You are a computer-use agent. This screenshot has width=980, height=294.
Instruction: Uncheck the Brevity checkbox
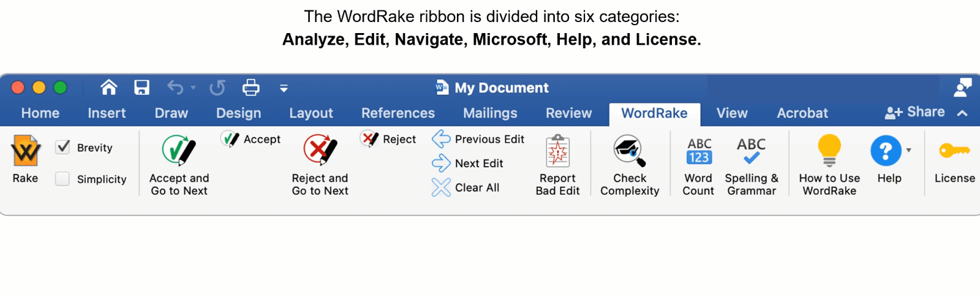pos(62,147)
